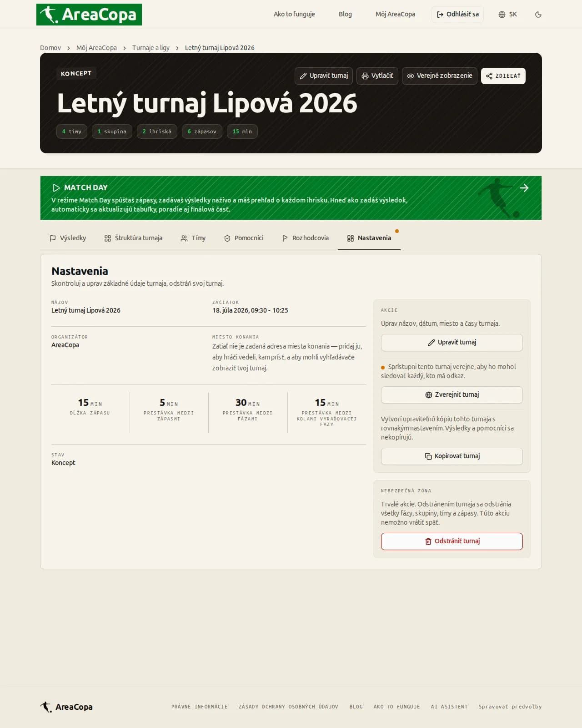The width and height of the screenshot is (582, 728).
Task: Click the AreaCopa logo in the header
Action: click(x=89, y=15)
